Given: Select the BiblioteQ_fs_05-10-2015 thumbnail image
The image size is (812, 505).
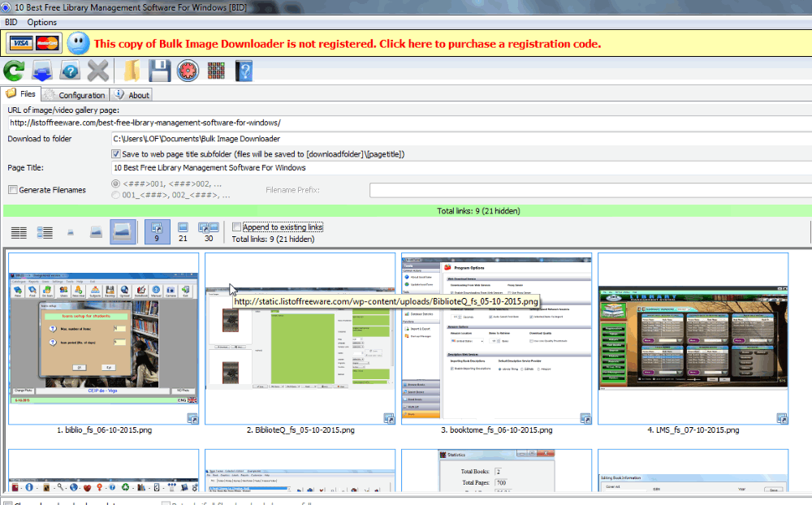Looking at the screenshot, I should coord(300,339).
